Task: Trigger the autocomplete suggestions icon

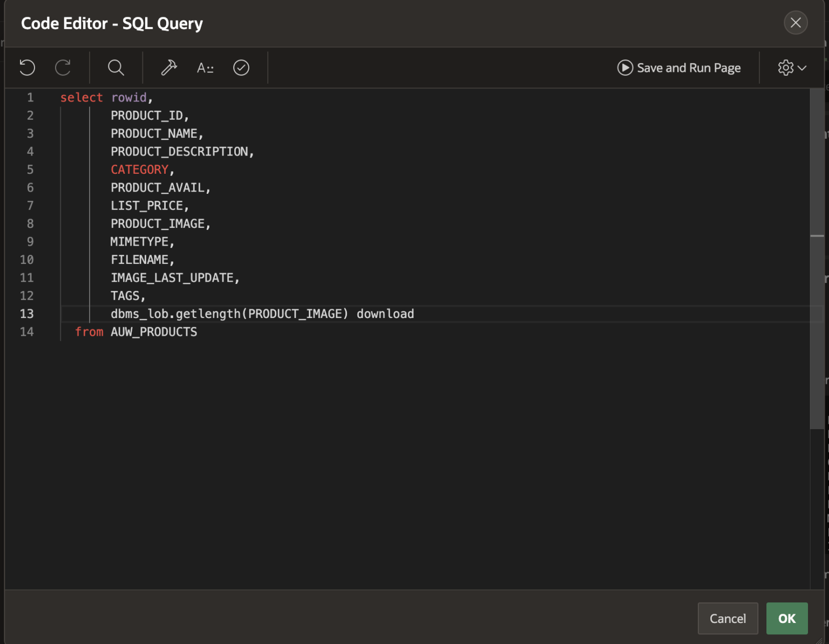Action: click(205, 67)
